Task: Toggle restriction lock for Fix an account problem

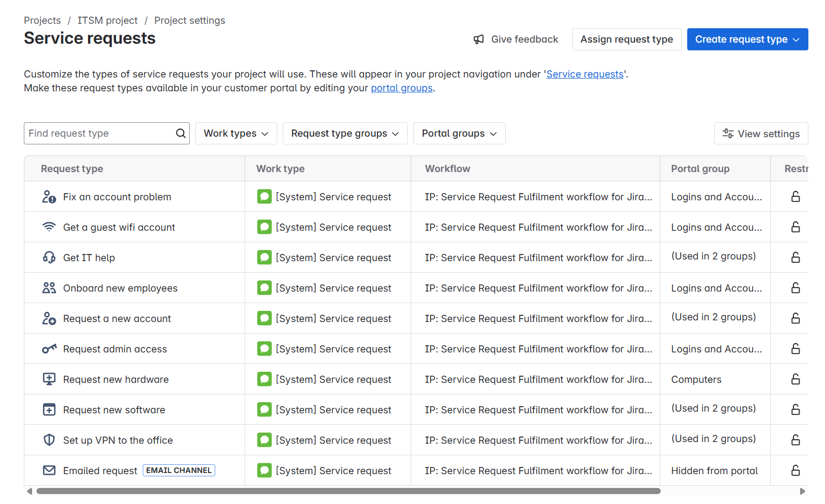Action: 795,196
